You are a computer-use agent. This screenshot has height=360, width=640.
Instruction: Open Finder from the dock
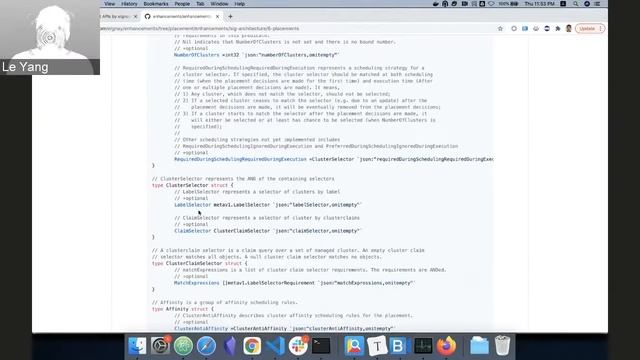coord(137,346)
